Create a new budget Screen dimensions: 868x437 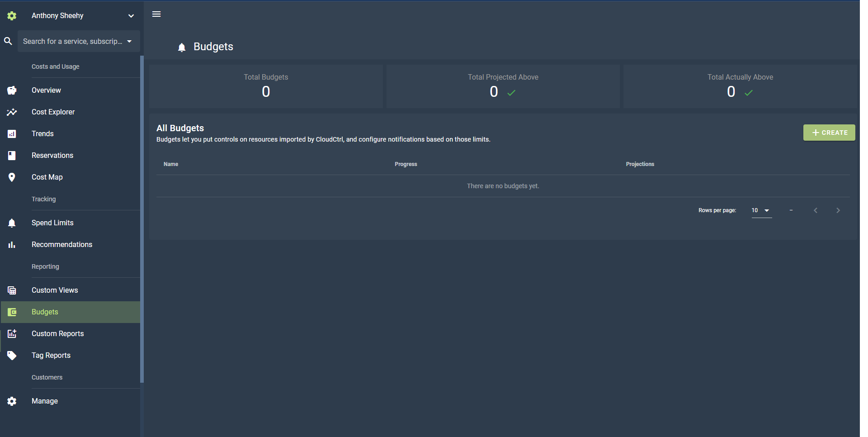[829, 133]
